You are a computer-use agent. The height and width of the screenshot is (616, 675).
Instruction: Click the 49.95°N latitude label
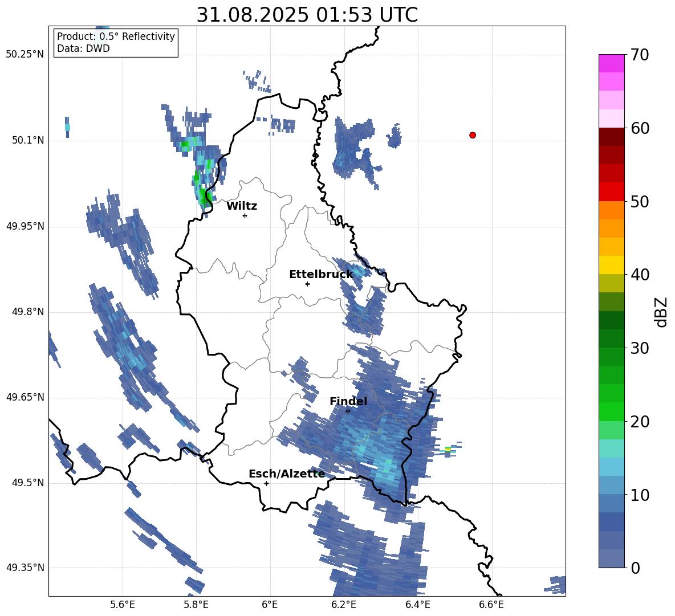[25, 226]
